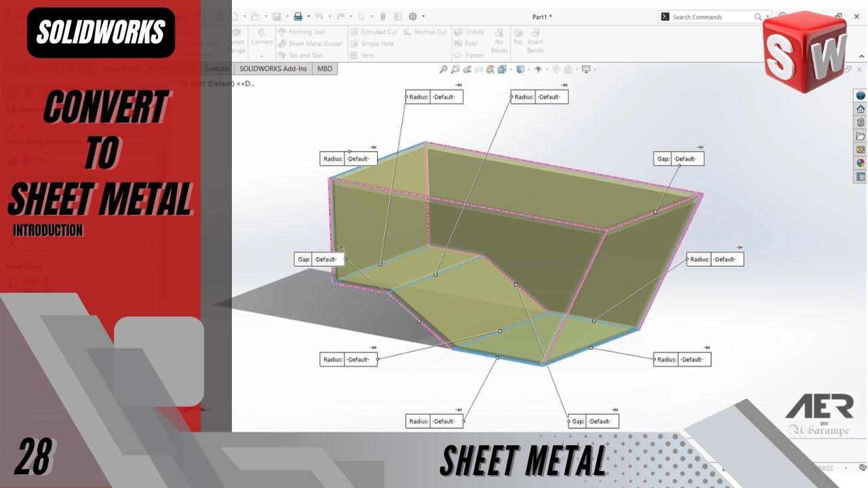
Task: Expand the Save icon dropdown arrow
Action: coord(286,16)
